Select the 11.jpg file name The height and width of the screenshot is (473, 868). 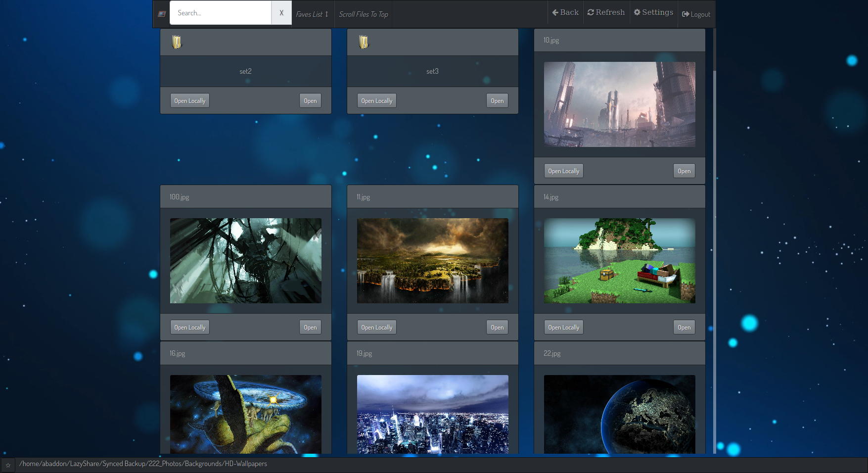tap(363, 197)
